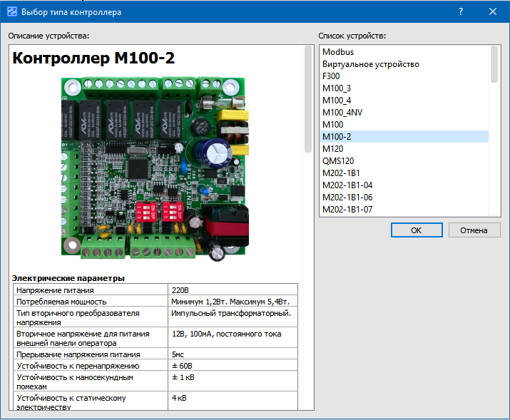Screen dimensions: 510x420
Task: Select M202-1B1 device entry
Action: 341,173
